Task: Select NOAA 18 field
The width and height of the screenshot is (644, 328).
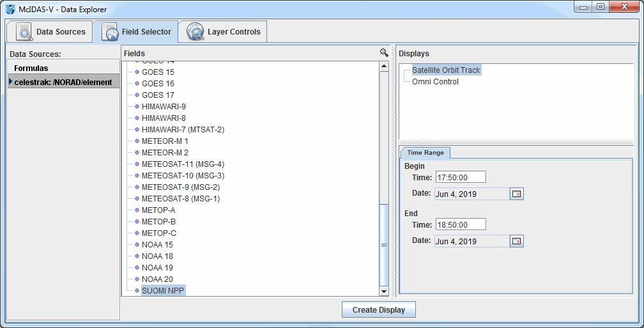Action: pyautogui.click(x=157, y=256)
